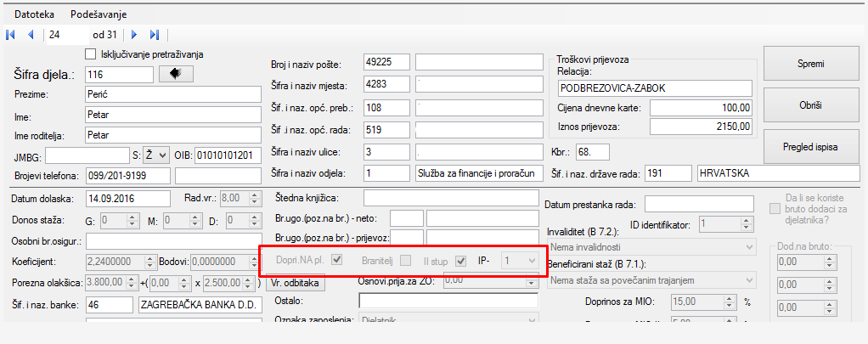The width and height of the screenshot is (868, 344).
Task: Go to the next record
Action: 134,35
